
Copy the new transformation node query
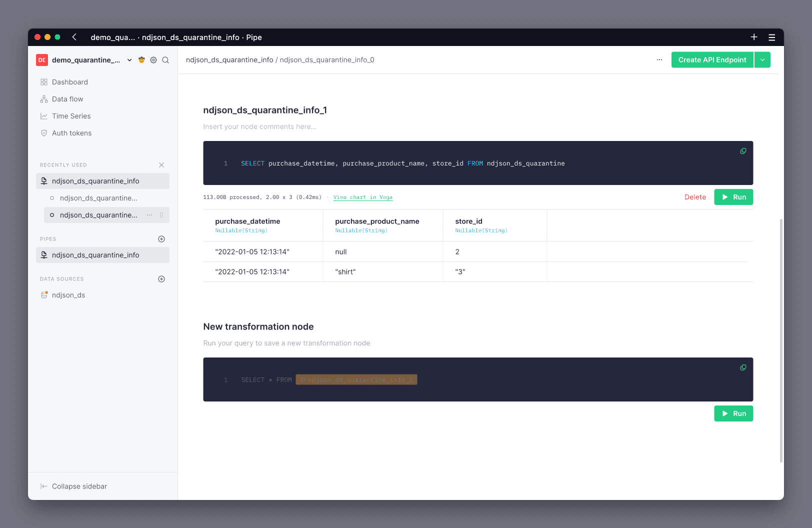(x=743, y=367)
